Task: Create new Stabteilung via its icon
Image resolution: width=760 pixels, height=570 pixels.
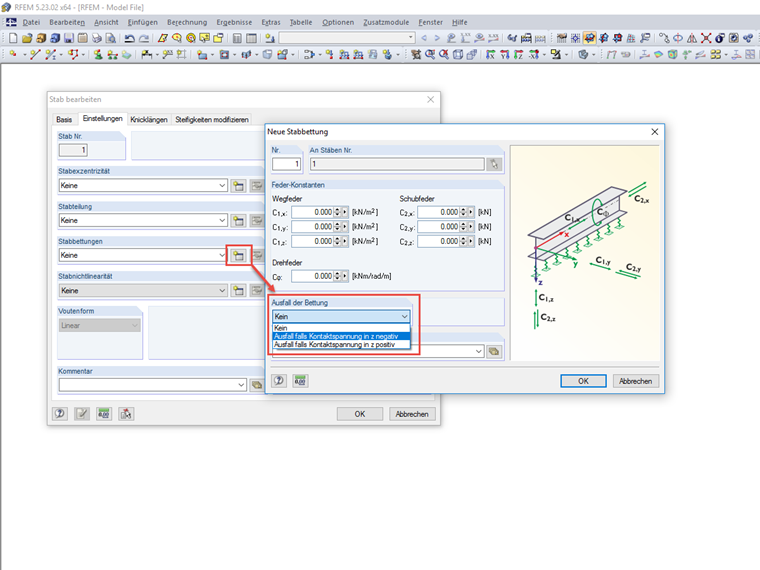Action: click(238, 221)
